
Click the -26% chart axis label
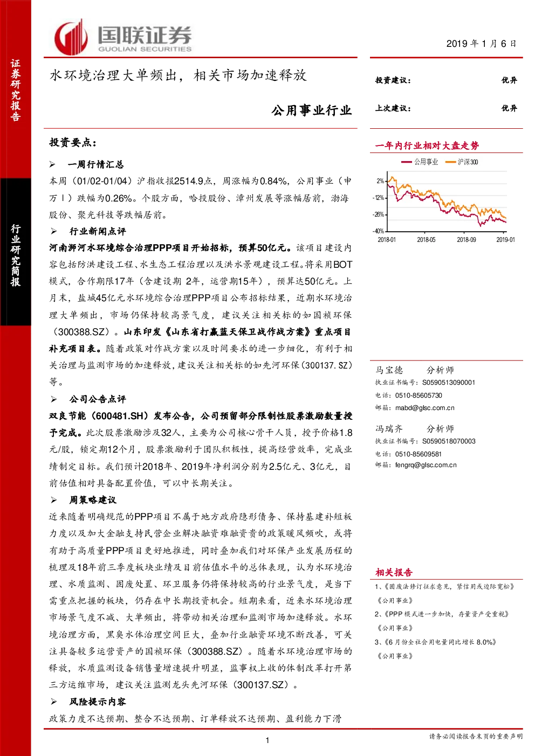(x=378, y=214)
